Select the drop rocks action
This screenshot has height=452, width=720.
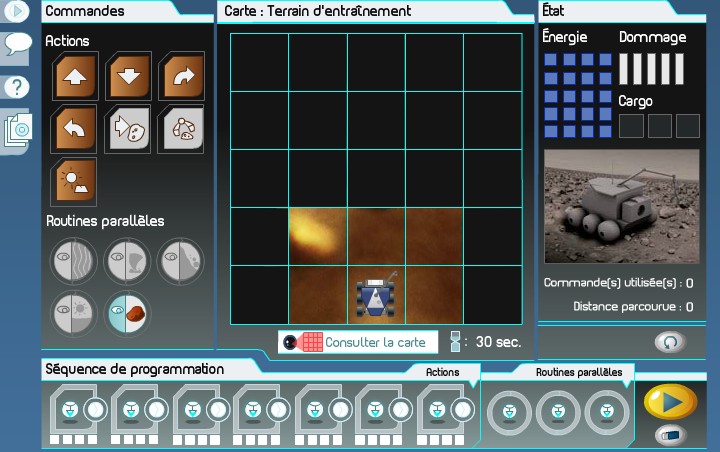click(x=181, y=129)
